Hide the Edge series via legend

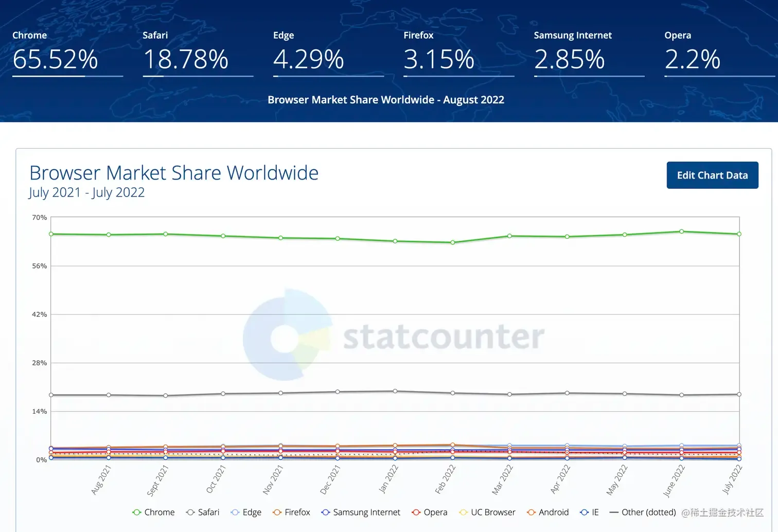pyautogui.click(x=246, y=512)
